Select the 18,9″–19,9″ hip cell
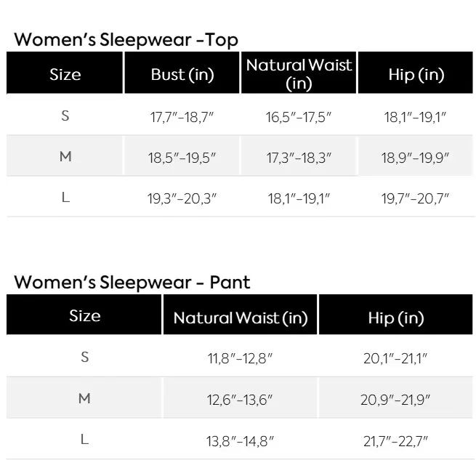Image resolution: width=476 pixels, height=460 pixels. (416, 157)
